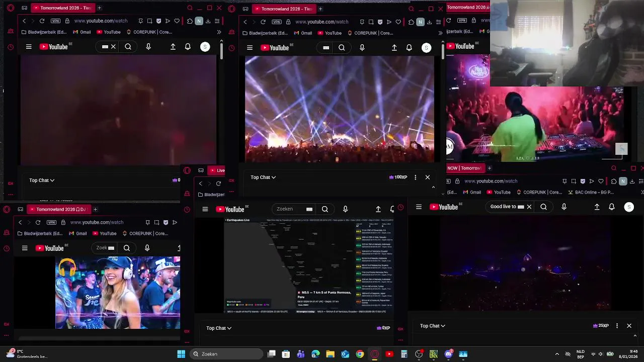Open Gmail bookmark in top-left window
644x362 pixels.
[x=82, y=32]
